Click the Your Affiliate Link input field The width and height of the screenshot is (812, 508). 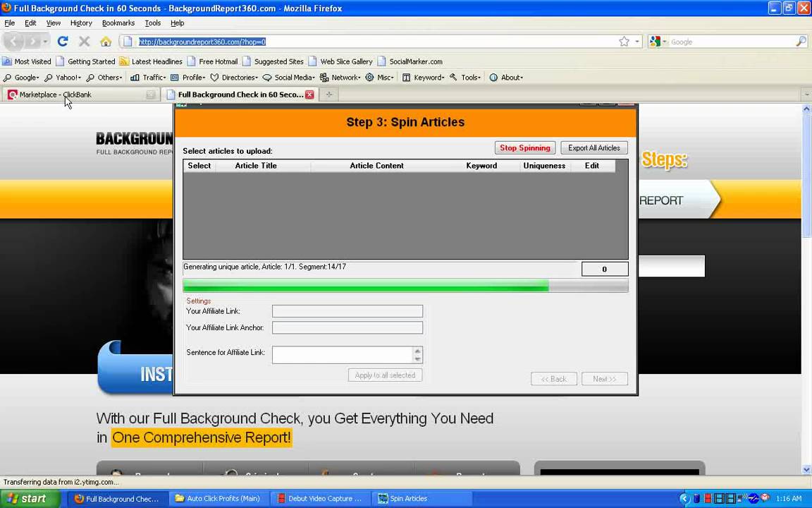point(347,311)
